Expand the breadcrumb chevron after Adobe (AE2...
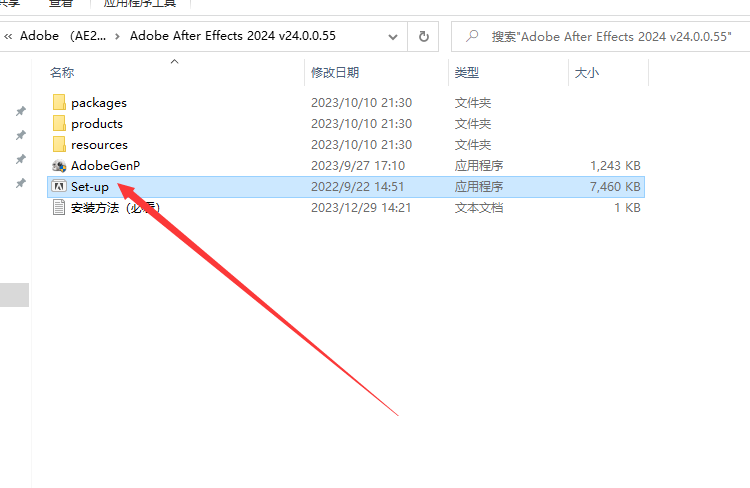750x488 pixels. [x=117, y=36]
